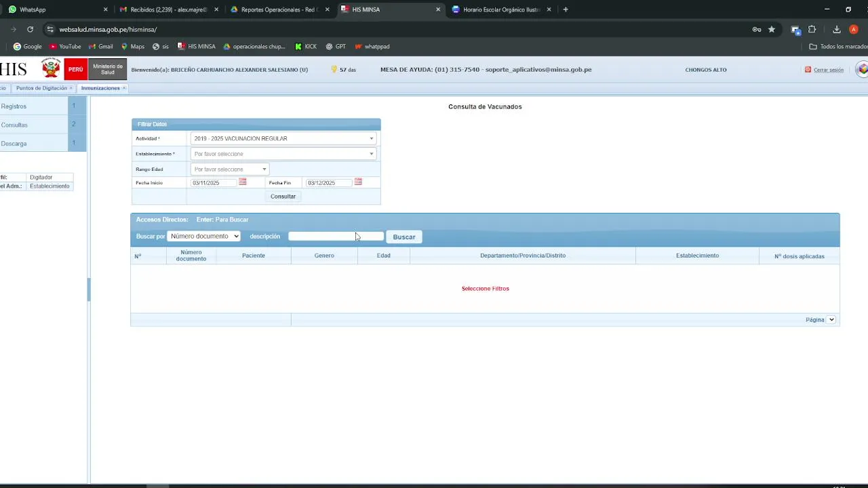868x488 pixels.
Task: Open Registros in the sidebar
Action: click(x=34, y=106)
